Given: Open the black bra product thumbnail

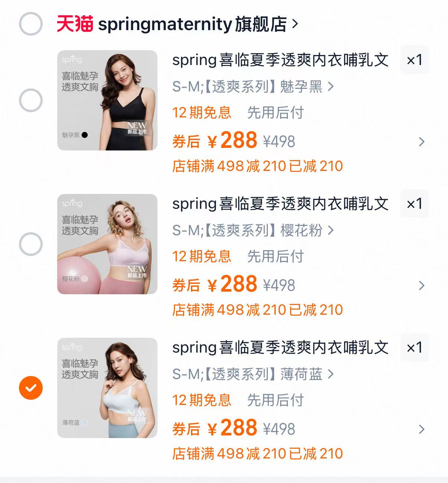Looking at the screenshot, I should tap(107, 100).
